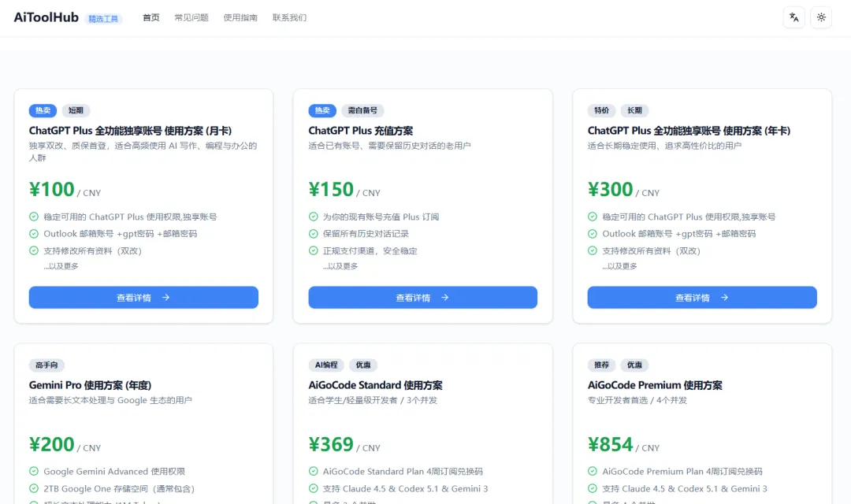
Task: Click check icon beside 为你的现有账号充值 Plus 订阅
Action: pyautogui.click(x=313, y=217)
